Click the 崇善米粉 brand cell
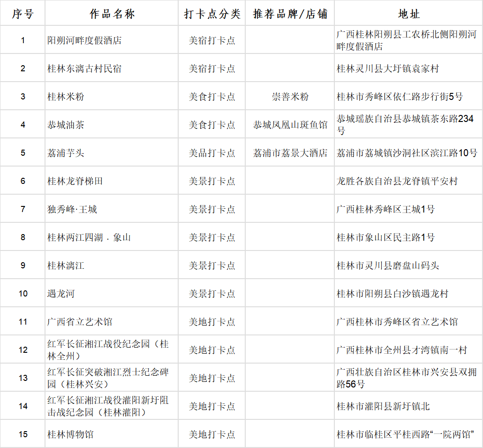This screenshot has height=448, width=483. coord(290,97)
